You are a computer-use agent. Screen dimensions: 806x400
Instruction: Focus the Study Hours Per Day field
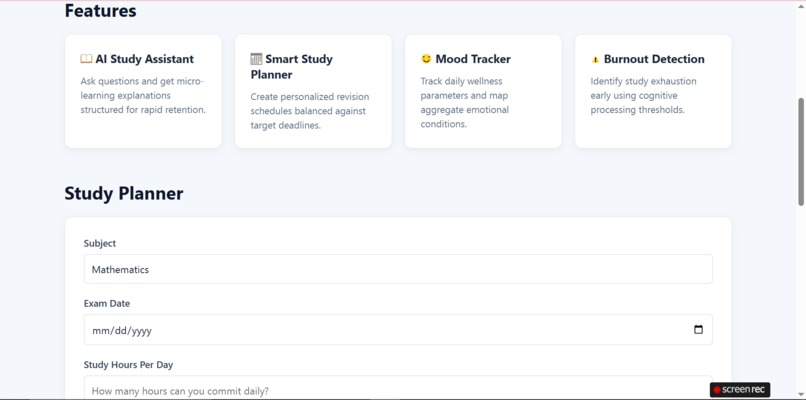398,388
